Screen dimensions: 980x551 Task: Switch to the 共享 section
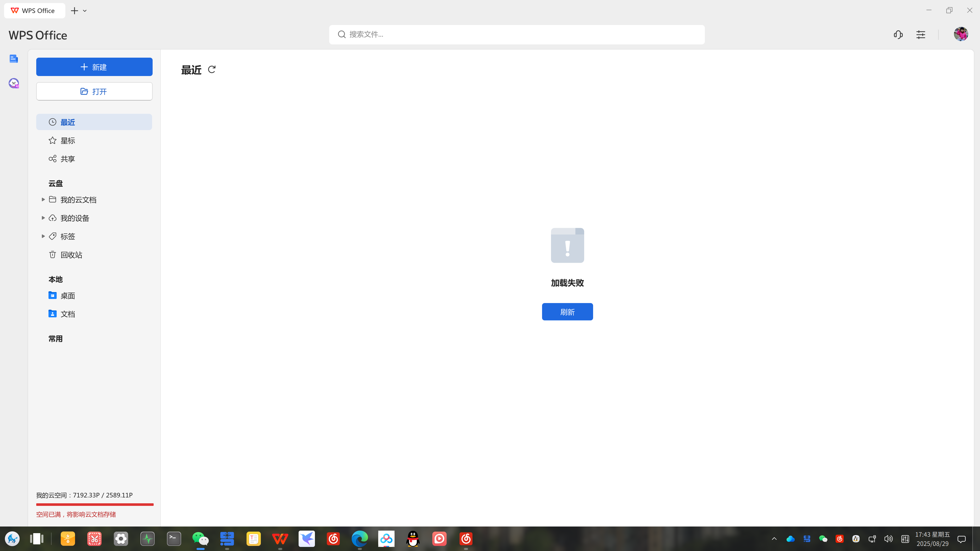pyautogui.click(x=68, y=159)
